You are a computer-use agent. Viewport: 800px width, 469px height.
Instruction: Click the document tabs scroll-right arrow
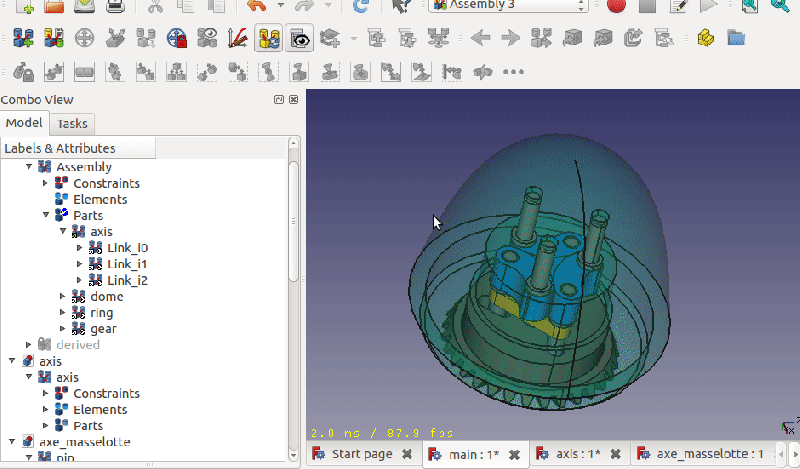pos(795,454)
